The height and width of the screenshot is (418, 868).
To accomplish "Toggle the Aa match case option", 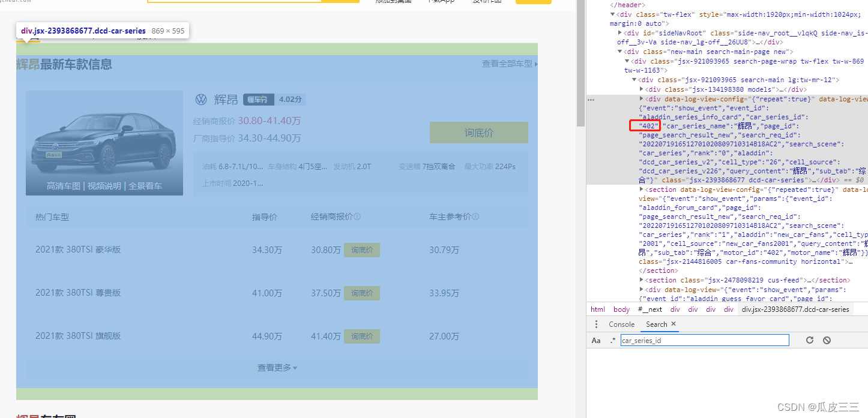I will click(596, 340).
